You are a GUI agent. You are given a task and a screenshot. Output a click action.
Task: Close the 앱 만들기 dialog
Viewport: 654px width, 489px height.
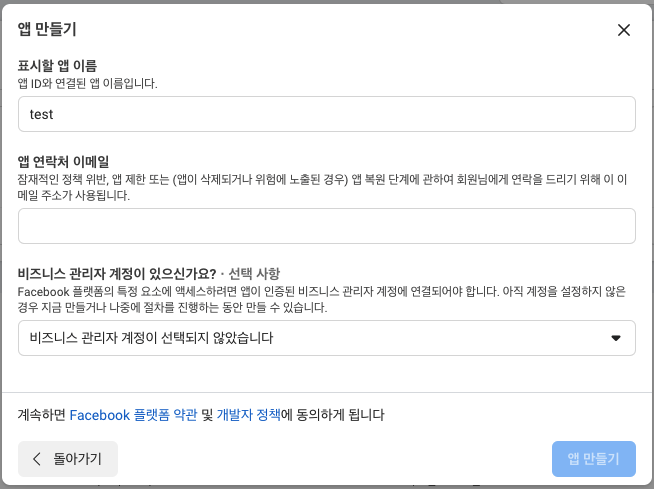click(624, 30)
